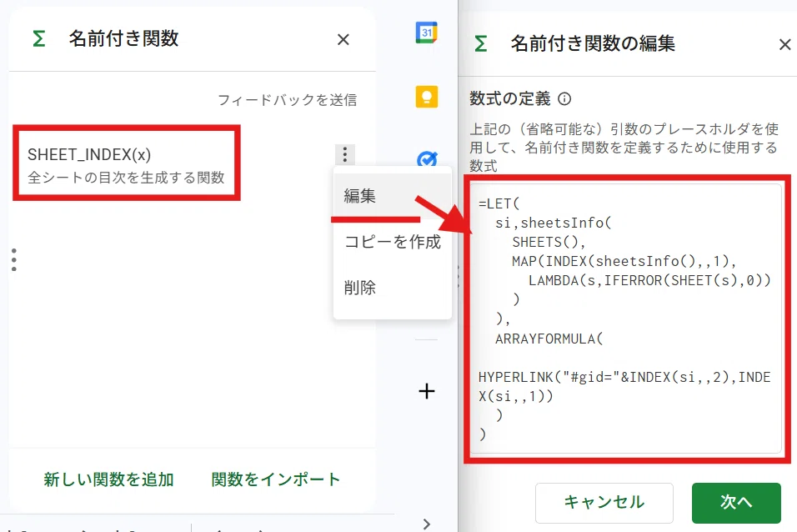The width and height of the screenshot is (797, 532).
Task: Open the Google Calendar side panel icon
Action: pos(427,33)
